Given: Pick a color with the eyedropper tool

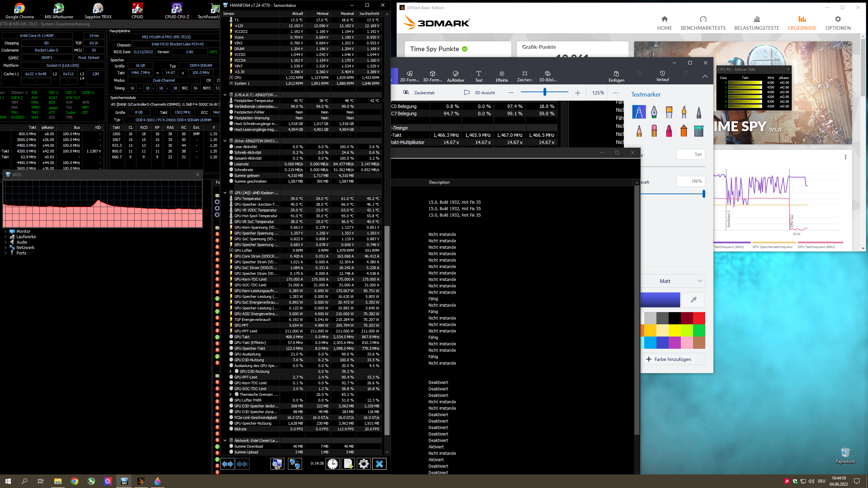Looking at the screenshot, I should (693, 300).
